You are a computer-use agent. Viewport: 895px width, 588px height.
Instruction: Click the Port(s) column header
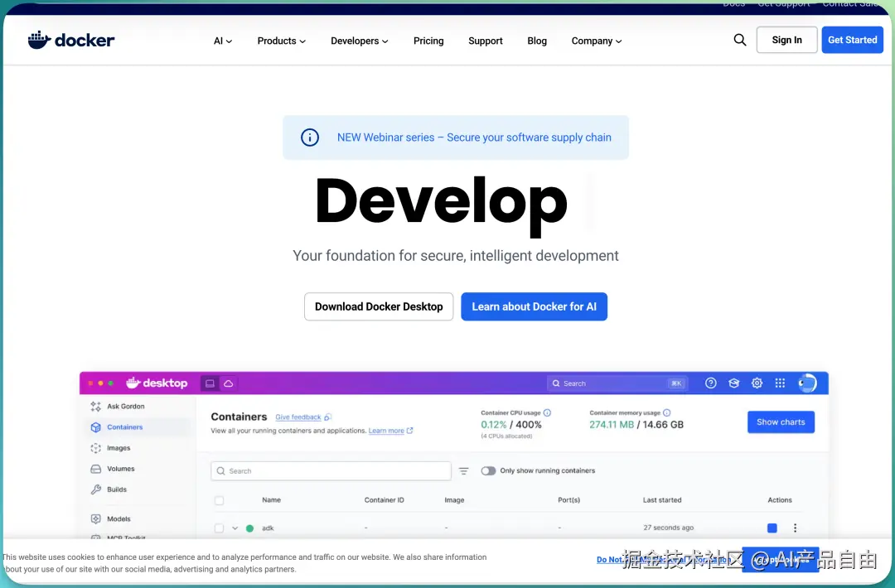[569, 500]
